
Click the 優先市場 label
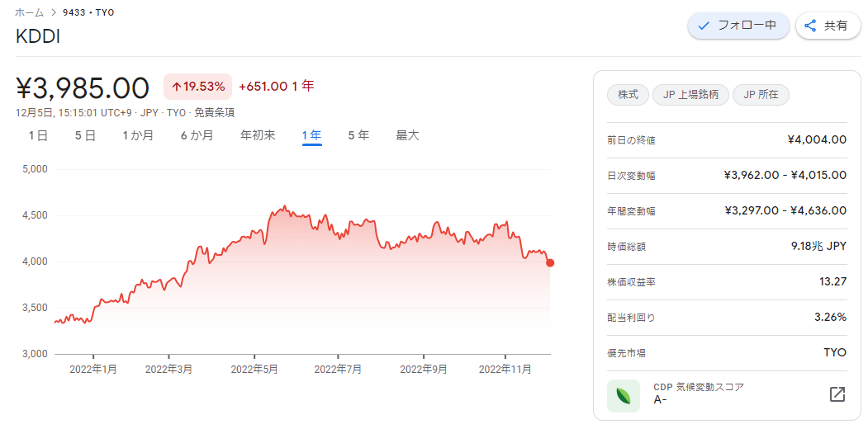pyautogui.click(x=627, y=353)
